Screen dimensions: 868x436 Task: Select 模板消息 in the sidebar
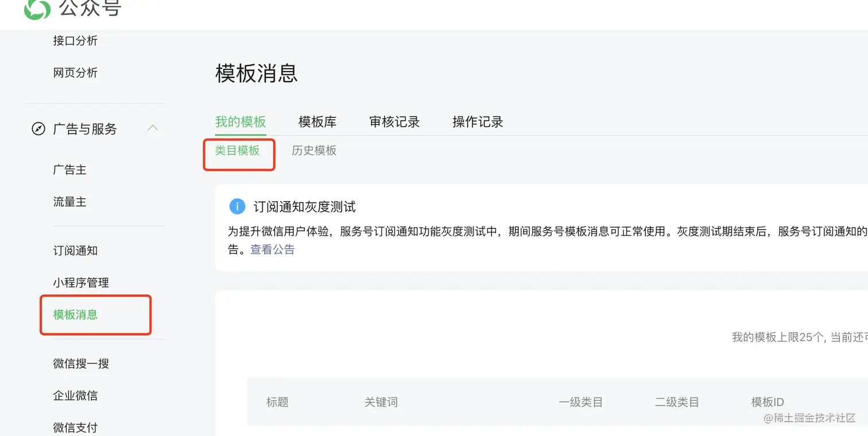[x=75, y=315]
